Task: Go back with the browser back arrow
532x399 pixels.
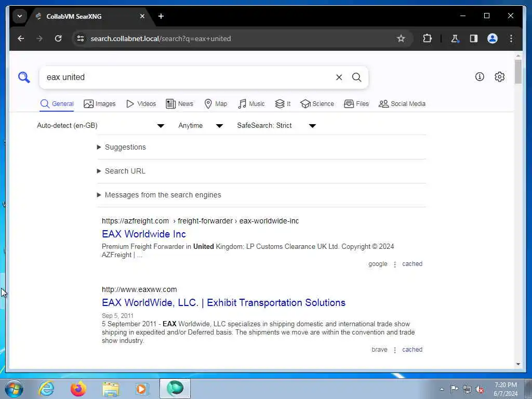Action: (x=21, y=38)
